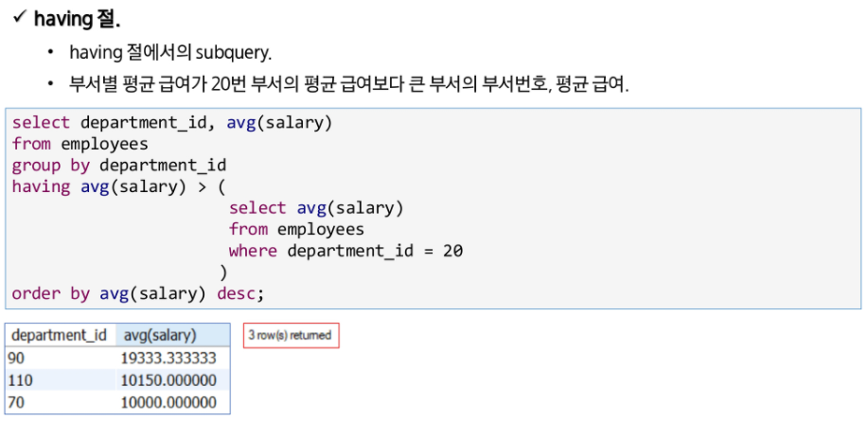Select the row for department 110

118,380
